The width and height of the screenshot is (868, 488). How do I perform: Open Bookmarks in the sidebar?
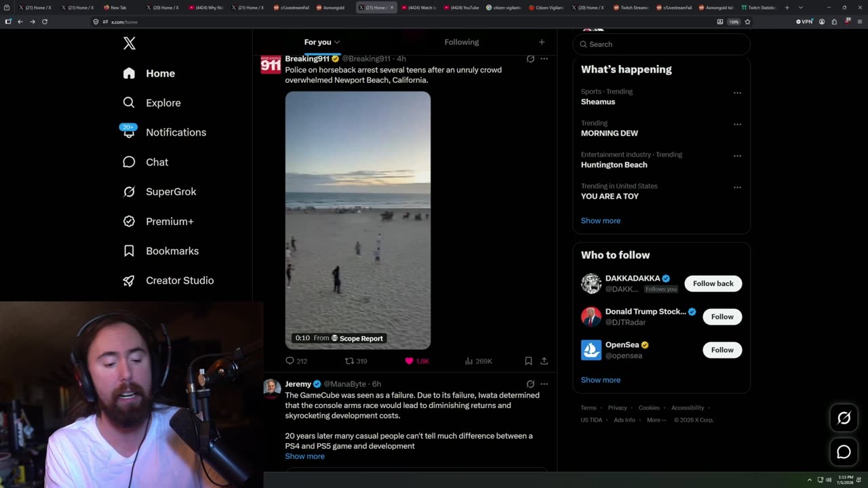tap(161, 251)
